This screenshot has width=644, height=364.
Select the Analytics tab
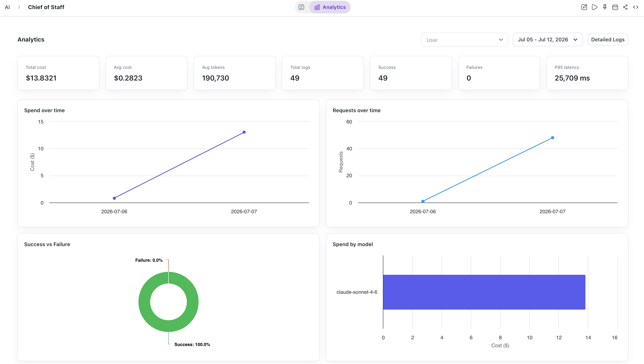[330, 7]
